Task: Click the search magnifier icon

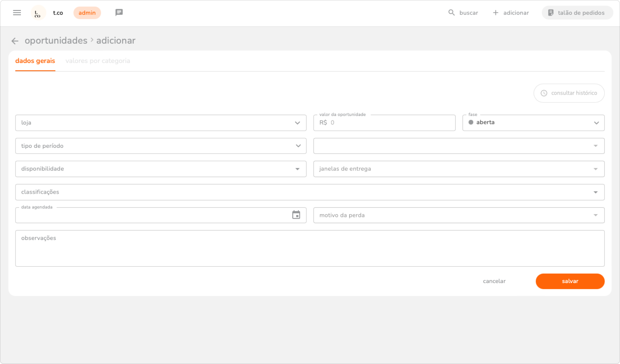Action: pyautogui.click(x=451, y=13)
